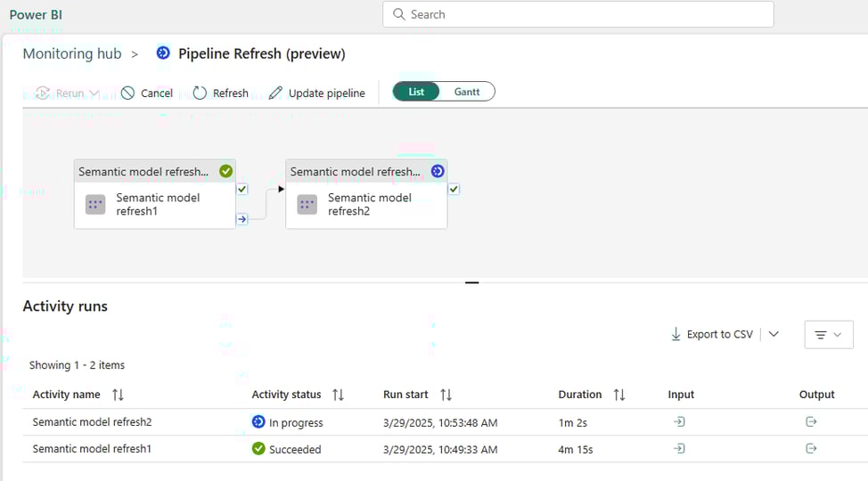Click the Pipeline Refresh header icon
Screen dimensions: 868x481
point(163,53)
